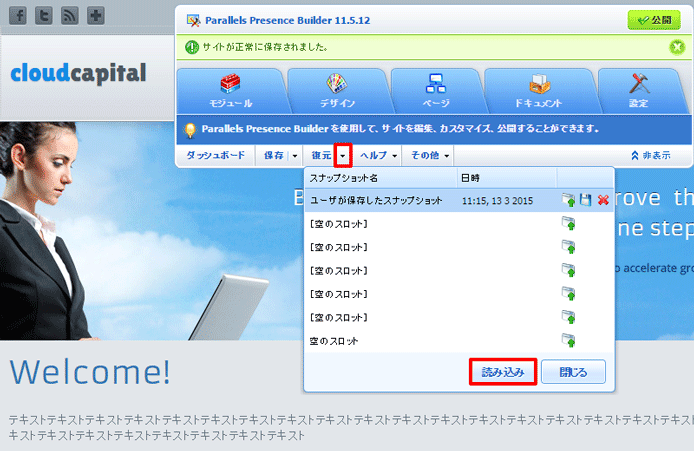Dismiss the green site saved notification

[x=677, y=46]
